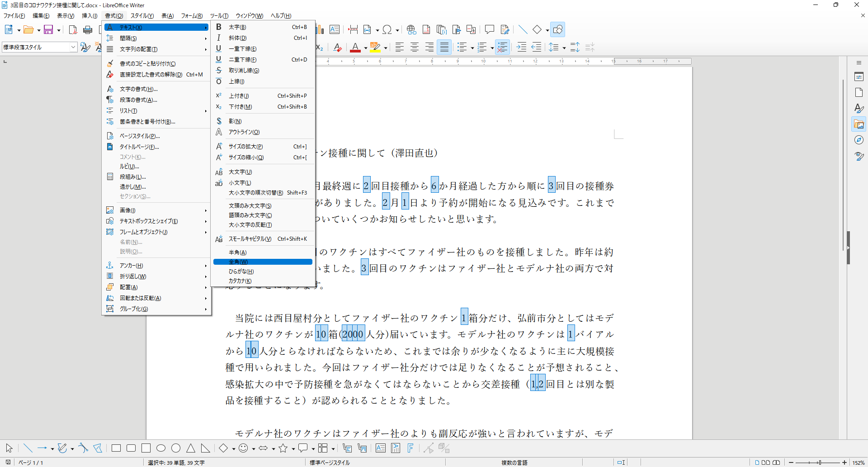This screenshot has width=868, height=467.
Task: Select the star shape tool
Action: (283, 448)
